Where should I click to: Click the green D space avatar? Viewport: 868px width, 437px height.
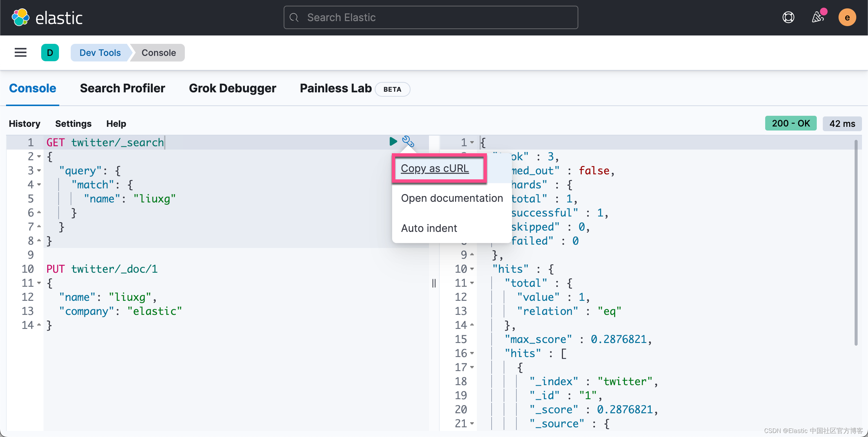click(x=50, y=53)
